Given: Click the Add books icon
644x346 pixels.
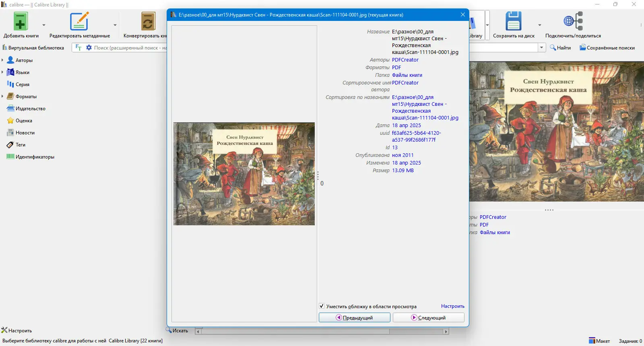Looking at the screenshot, I should click(x=21, y=22).
